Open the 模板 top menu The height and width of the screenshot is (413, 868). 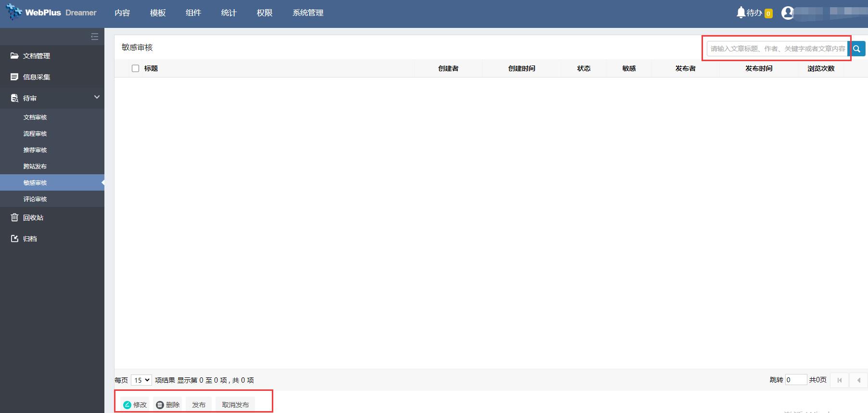[158, 13]
